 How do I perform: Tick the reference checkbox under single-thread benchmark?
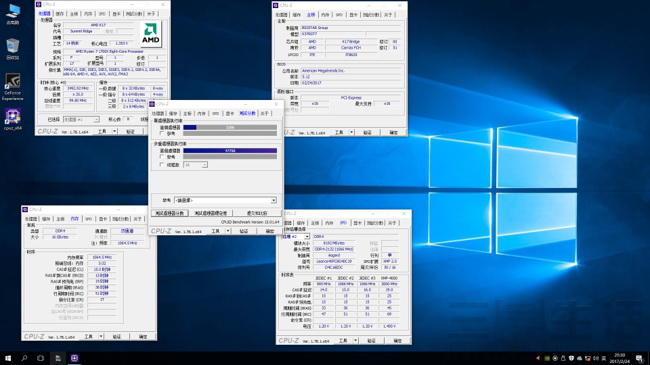coord(162,134)
